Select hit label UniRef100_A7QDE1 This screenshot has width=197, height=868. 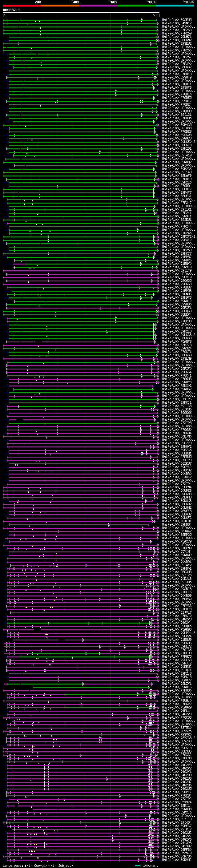click(x=177, y=84)
